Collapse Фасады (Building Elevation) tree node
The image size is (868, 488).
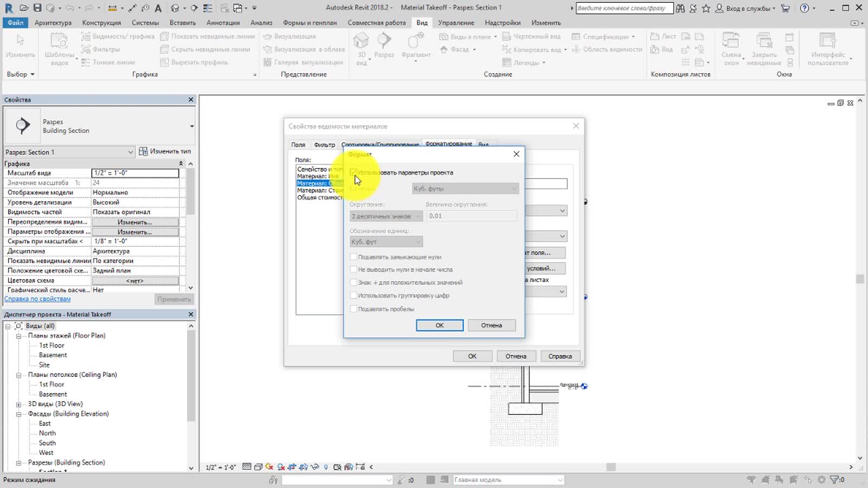pos(18,414)
